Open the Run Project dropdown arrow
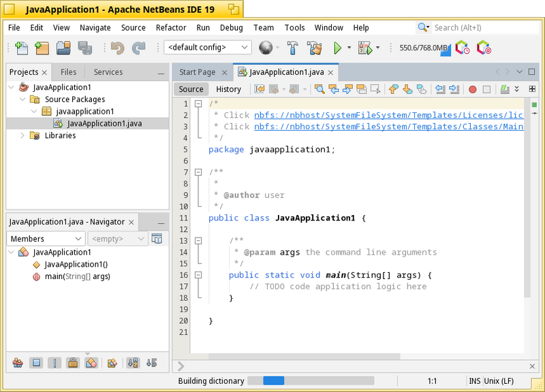This screenshot has height=392, width=545. (x=349, y=48)
